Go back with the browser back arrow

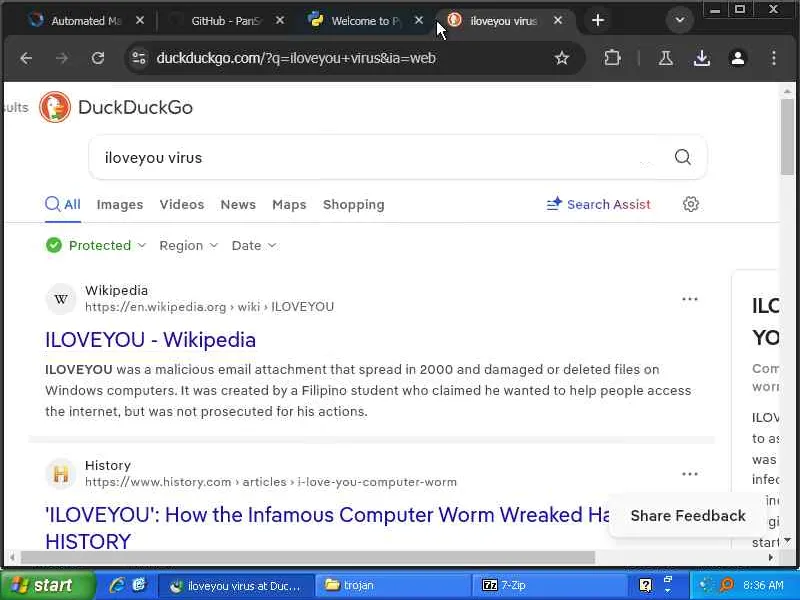tap(26, 59)
